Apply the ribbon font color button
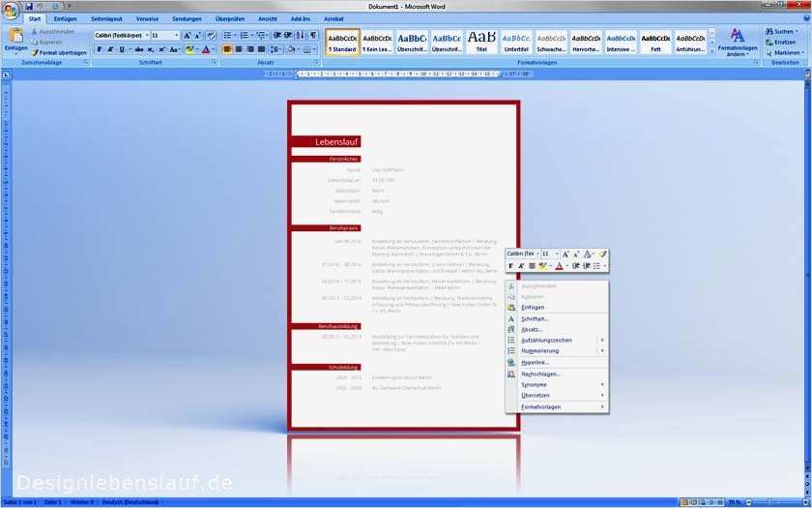 (206, 49)
